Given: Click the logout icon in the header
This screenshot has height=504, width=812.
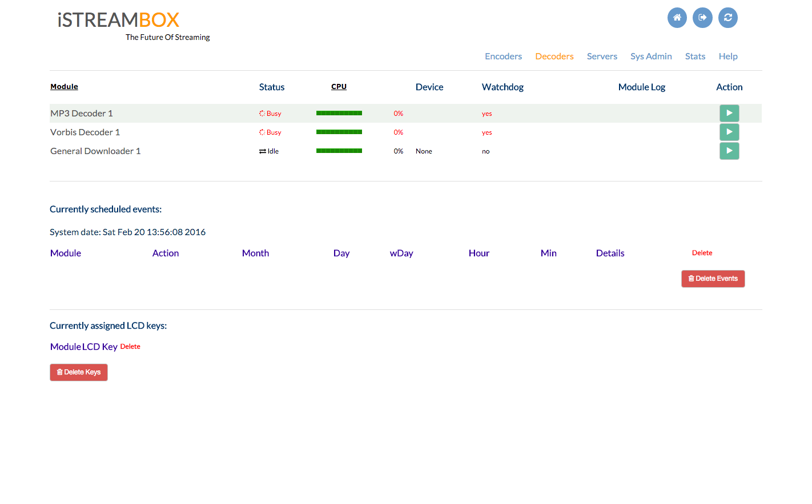Looking at the screenshot, I should [702, 18].
